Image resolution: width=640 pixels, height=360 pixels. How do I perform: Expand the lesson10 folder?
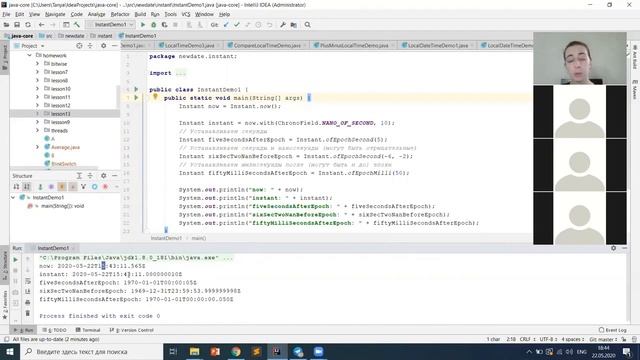(x=38, y=89)
